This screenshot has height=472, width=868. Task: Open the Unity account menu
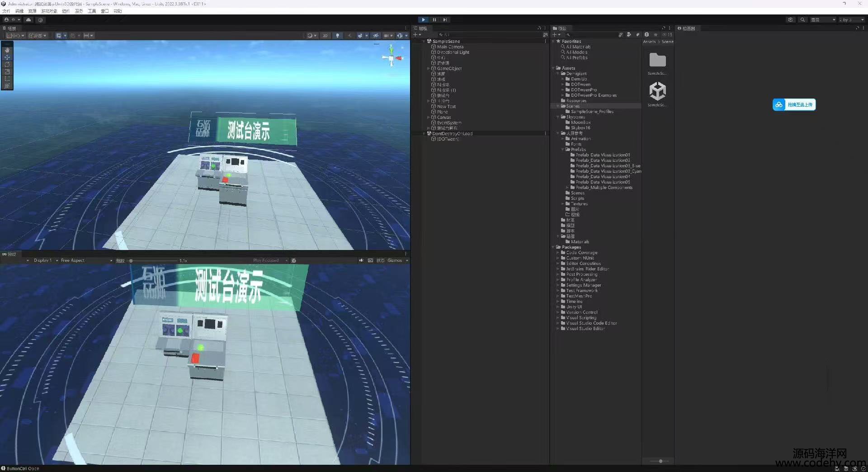click(12, 20)
